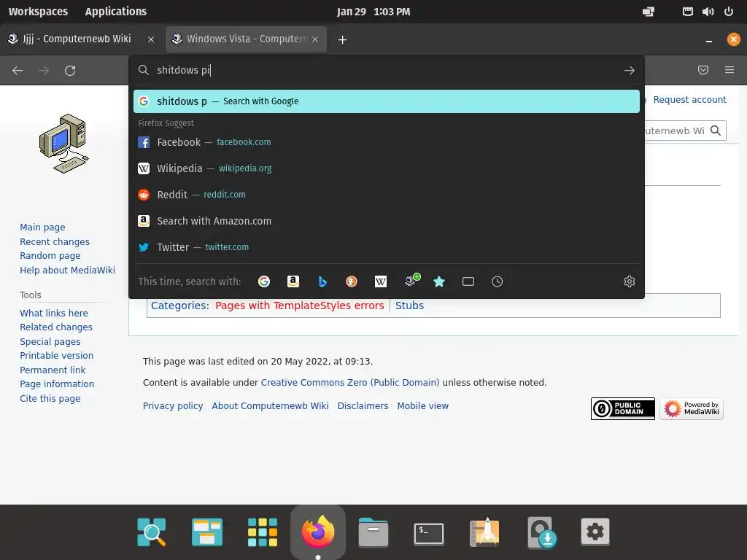This screenshot has height=560, width=747.
Task: Open Printable version link
Action: point(57,355)
